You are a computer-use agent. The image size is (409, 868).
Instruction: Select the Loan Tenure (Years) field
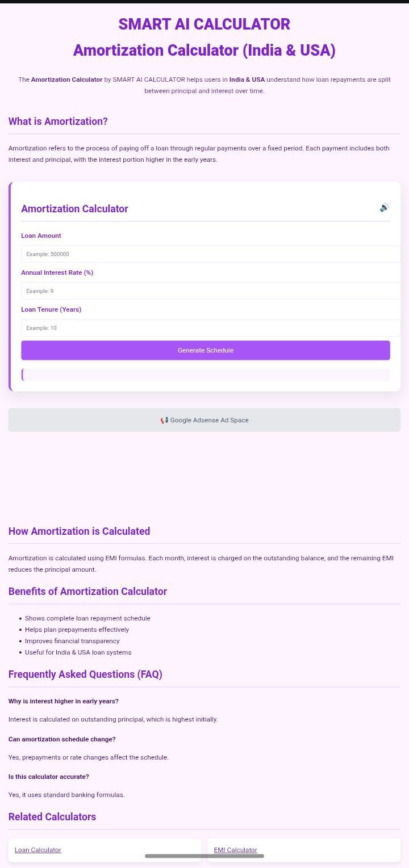(x=210, y=328)
